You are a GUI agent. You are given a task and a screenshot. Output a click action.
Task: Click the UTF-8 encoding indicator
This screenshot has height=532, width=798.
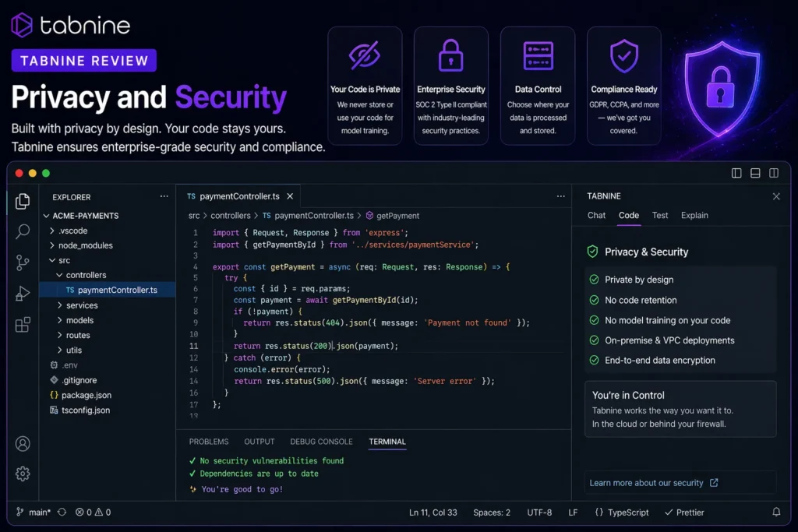[539, 513]
